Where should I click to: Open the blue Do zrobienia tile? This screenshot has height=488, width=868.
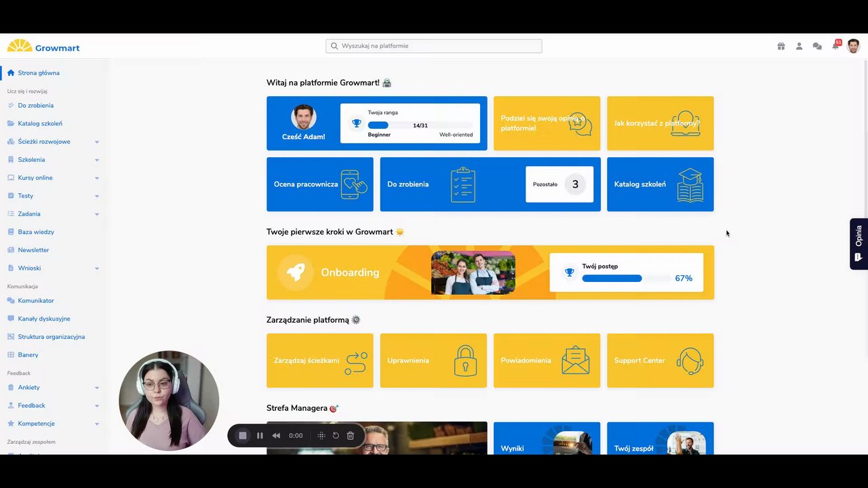(490, 184)
